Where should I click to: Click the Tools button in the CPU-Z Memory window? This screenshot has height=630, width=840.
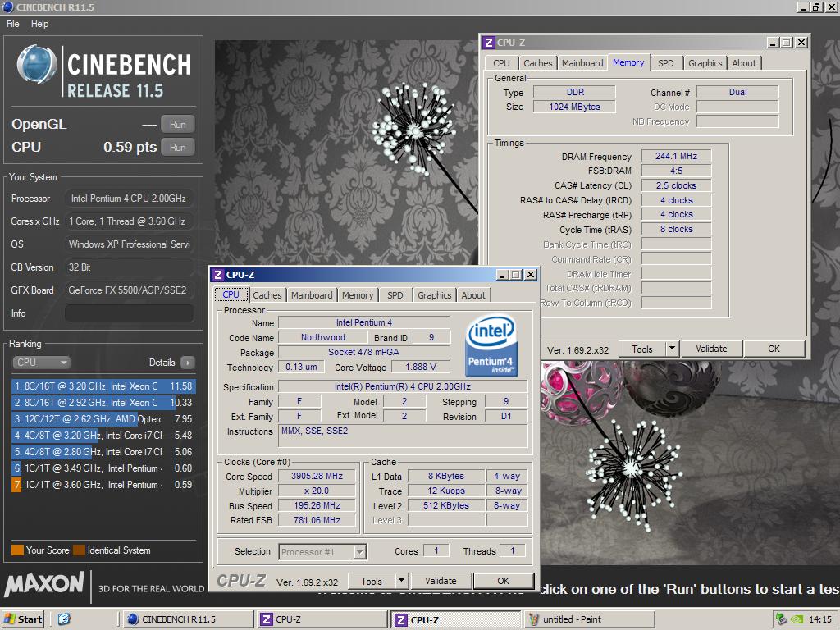click(x=641, y=349)
